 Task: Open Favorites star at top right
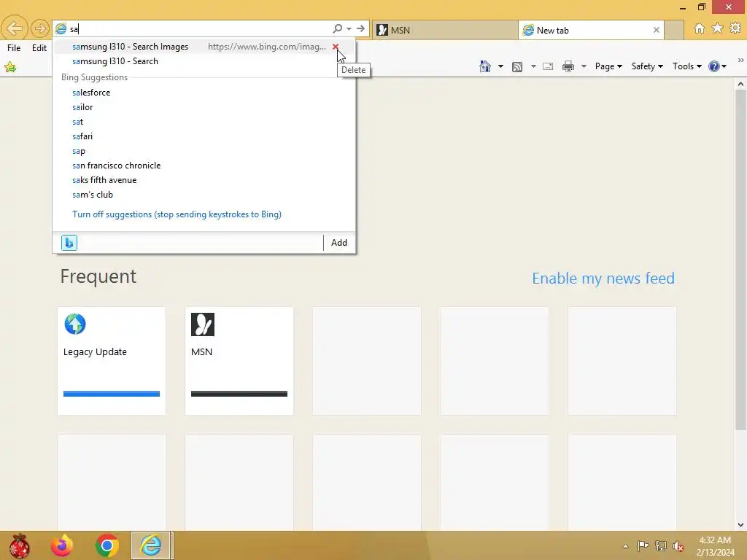tap(717, 28)
